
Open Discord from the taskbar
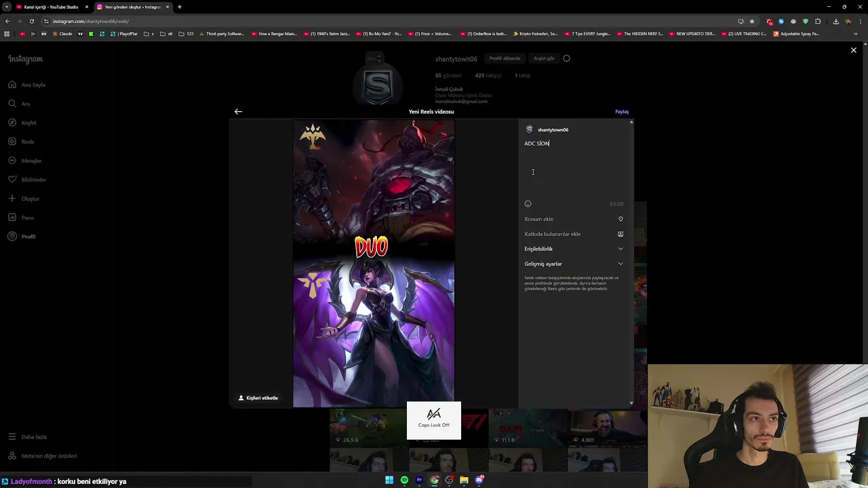[x=479, y=480]
